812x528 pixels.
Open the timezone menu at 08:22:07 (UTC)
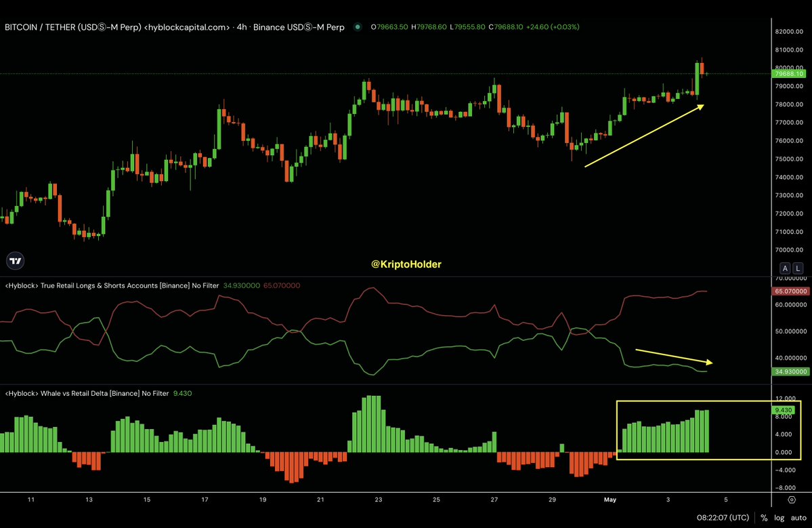(723, 518)
